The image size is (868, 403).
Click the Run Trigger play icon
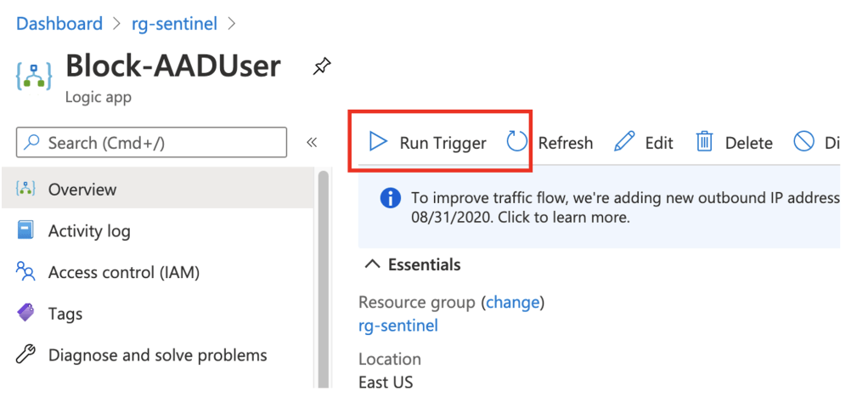coord(378,142)
